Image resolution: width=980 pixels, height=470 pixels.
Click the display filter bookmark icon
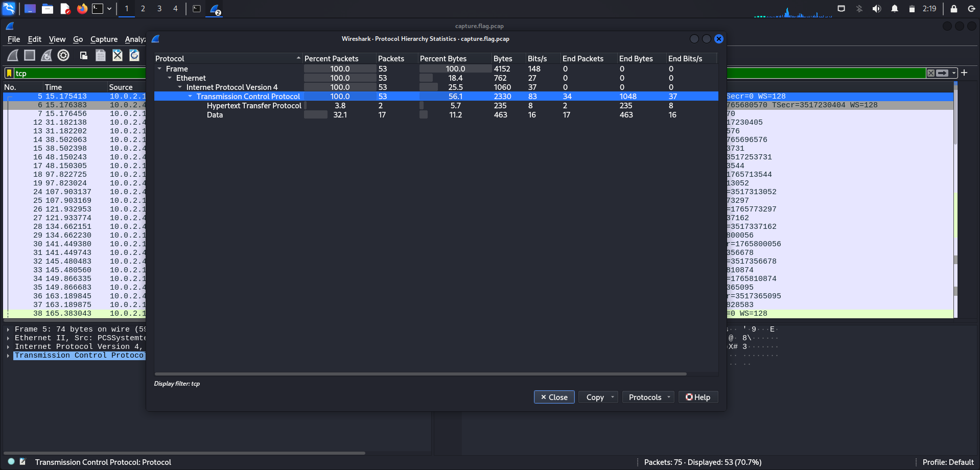pyautogui.click(x=9, y=73)
